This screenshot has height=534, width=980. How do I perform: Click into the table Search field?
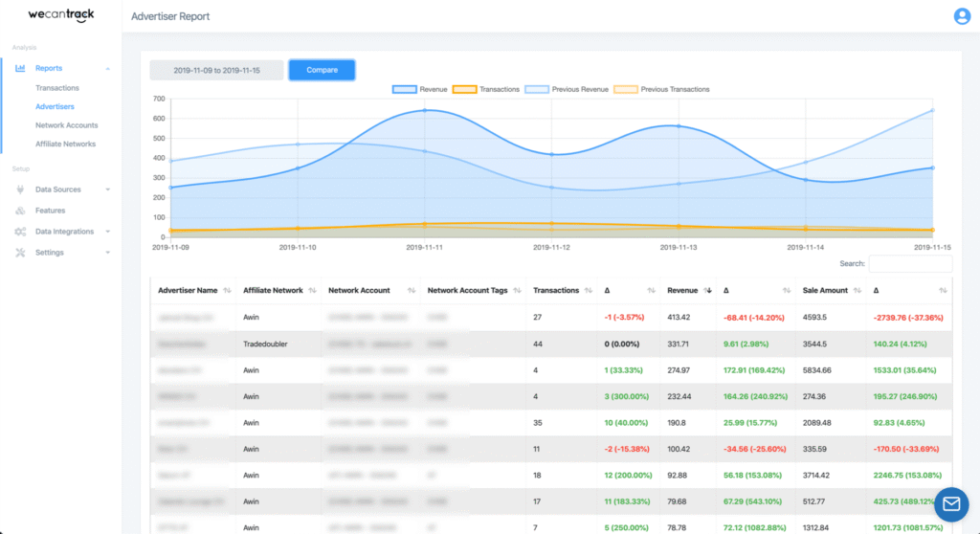(x=909, y=263)
